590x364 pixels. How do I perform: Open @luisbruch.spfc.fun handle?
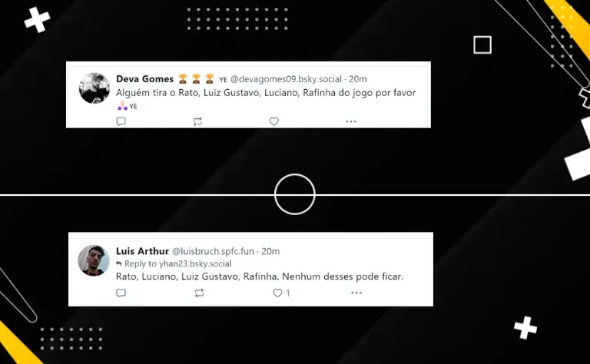(x=213, y=251)
